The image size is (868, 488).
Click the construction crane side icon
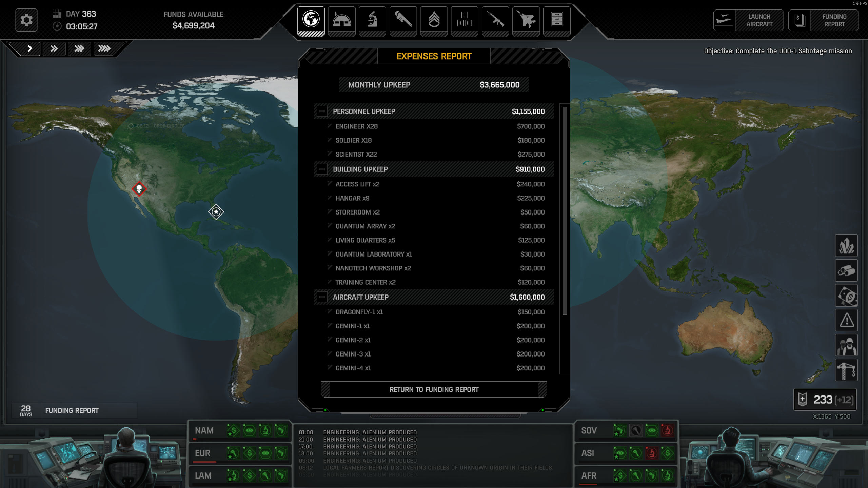click(846, 370)
